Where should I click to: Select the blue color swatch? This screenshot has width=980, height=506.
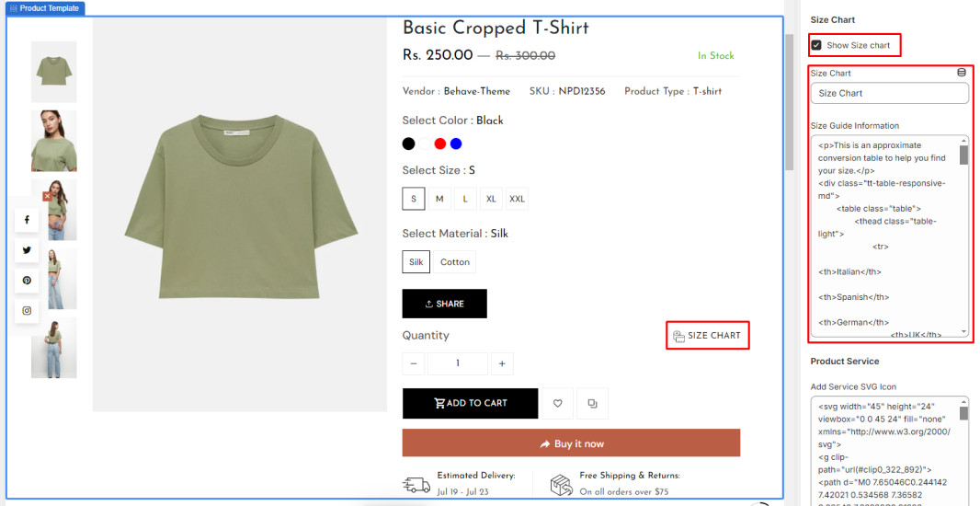tap(456, 144)
